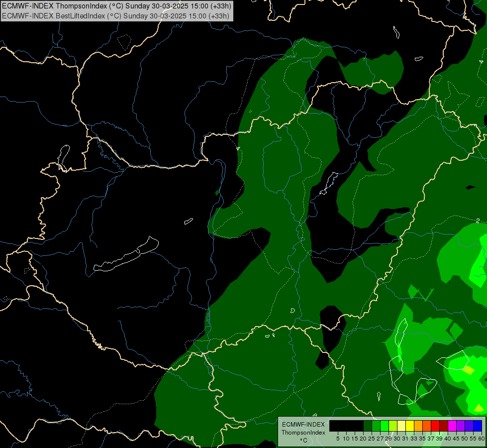Click the legend tick value 27
The width and height of the screenshot is (487, 448).
(x=380, y=439)
